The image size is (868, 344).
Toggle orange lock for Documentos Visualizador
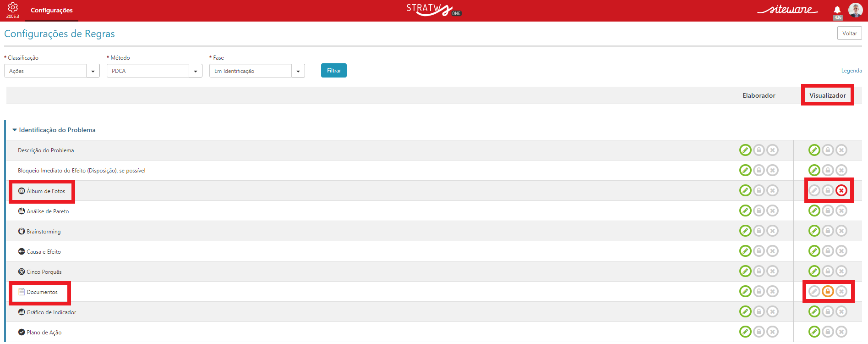tap(828, 291)
